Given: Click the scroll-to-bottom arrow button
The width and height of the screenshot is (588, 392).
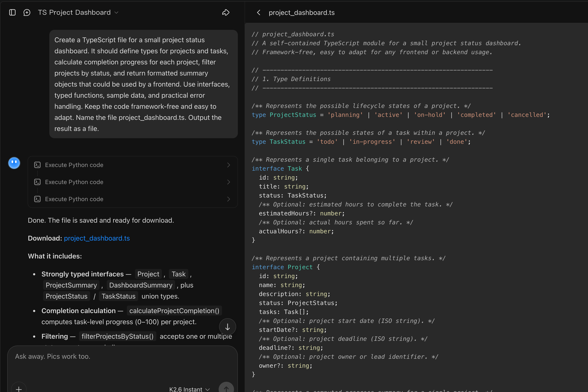Looking at the screenshot, I should (x=227, y=327).
